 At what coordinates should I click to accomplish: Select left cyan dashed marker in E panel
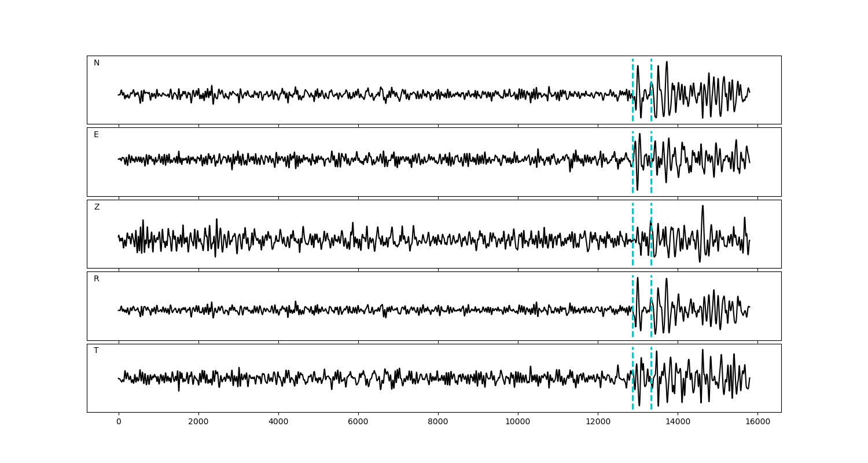(x=632, y=145)
